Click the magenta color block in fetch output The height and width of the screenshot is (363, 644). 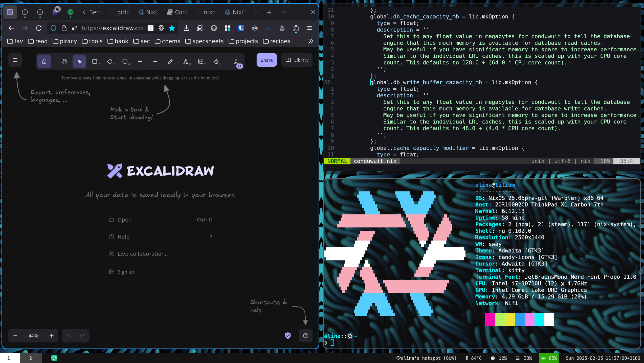490,319
